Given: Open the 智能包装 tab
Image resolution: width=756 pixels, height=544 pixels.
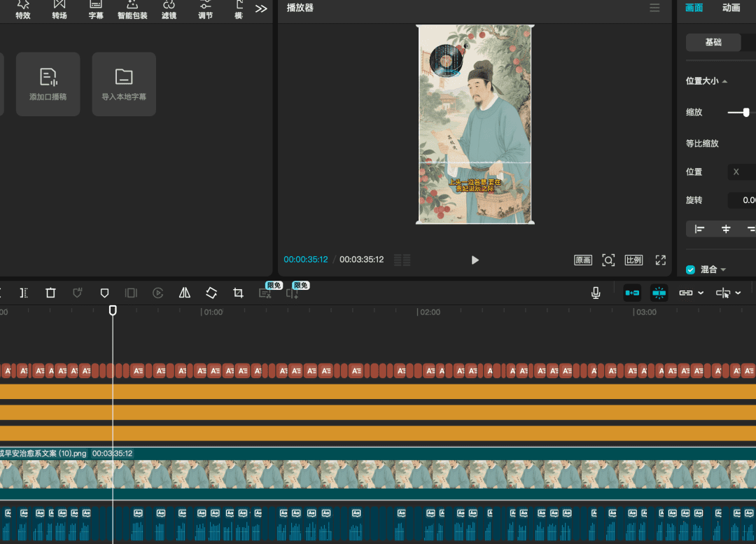Looking at the screenshot, I should [x=132, y=10].
